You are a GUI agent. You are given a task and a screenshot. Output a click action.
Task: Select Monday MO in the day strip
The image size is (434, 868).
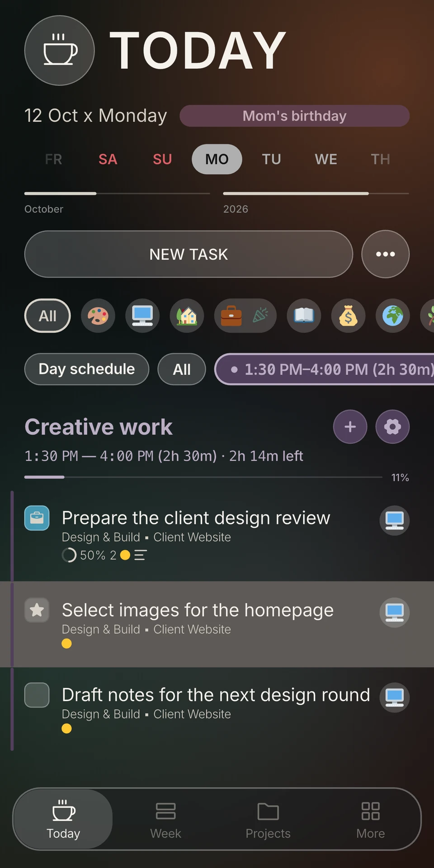217,159
